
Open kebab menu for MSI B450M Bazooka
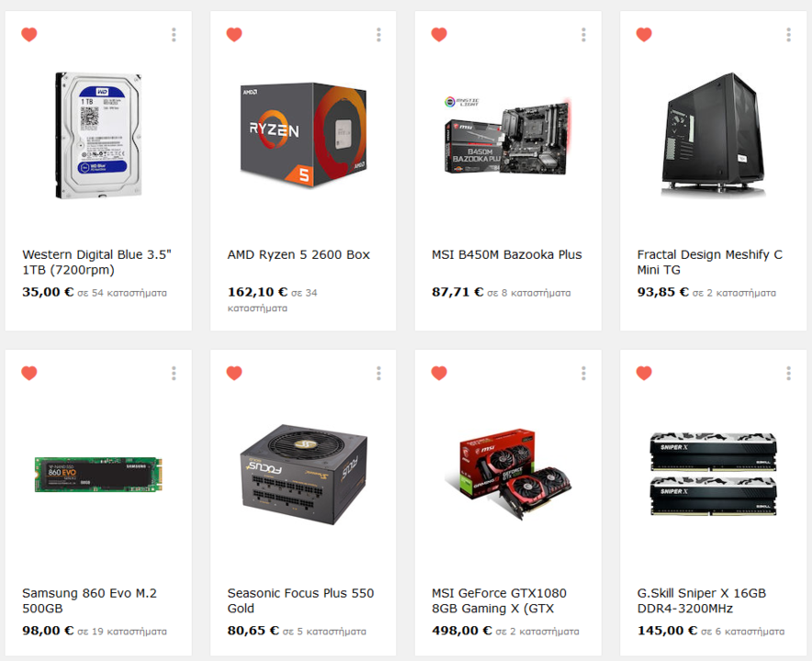tap(583, 35)
